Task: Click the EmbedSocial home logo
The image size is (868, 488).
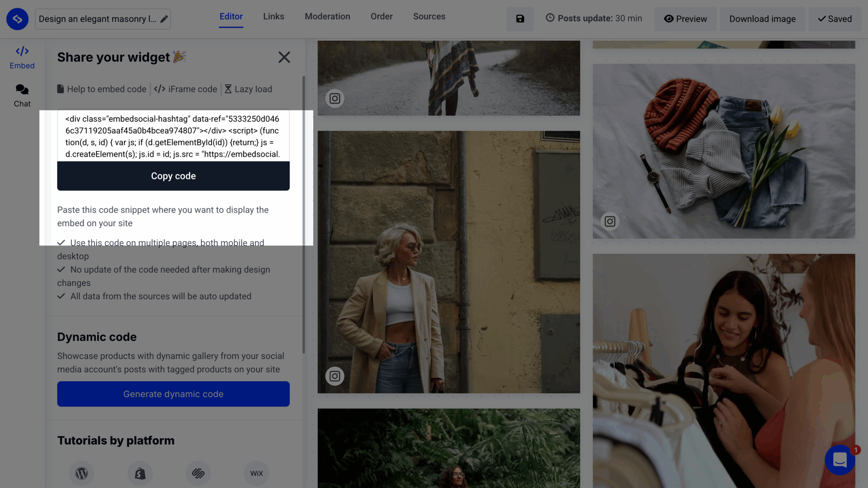Action: (x=17, y=19)
